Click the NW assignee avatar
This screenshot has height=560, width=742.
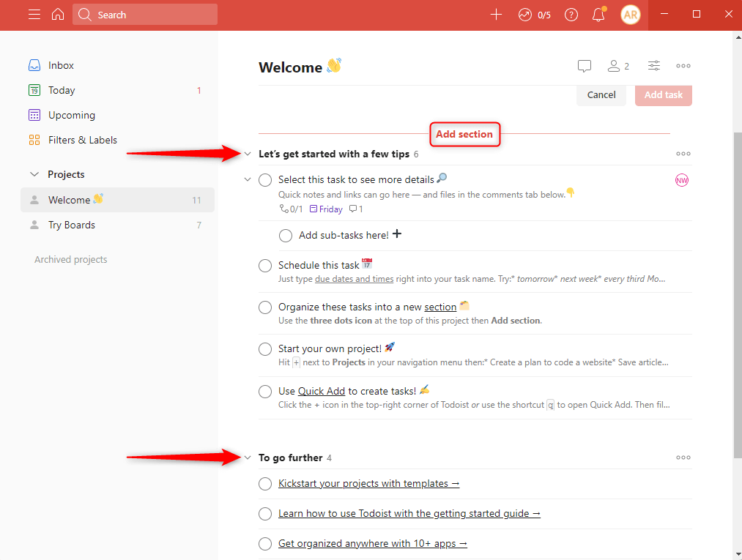(682, 180)
